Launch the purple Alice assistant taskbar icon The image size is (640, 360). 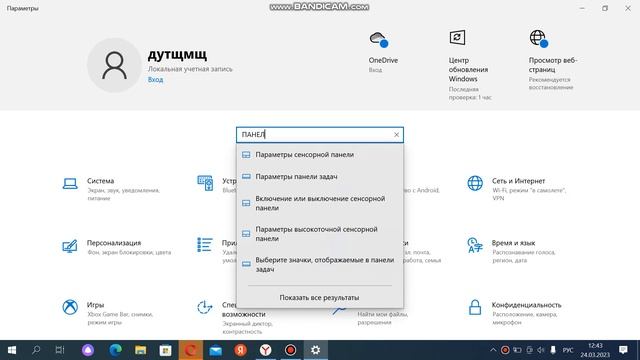88,350
